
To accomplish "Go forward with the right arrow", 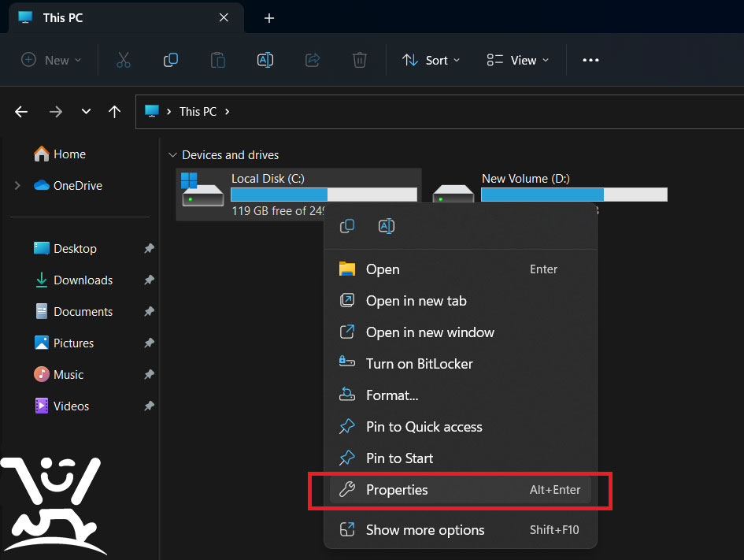I will click(56, 112).
